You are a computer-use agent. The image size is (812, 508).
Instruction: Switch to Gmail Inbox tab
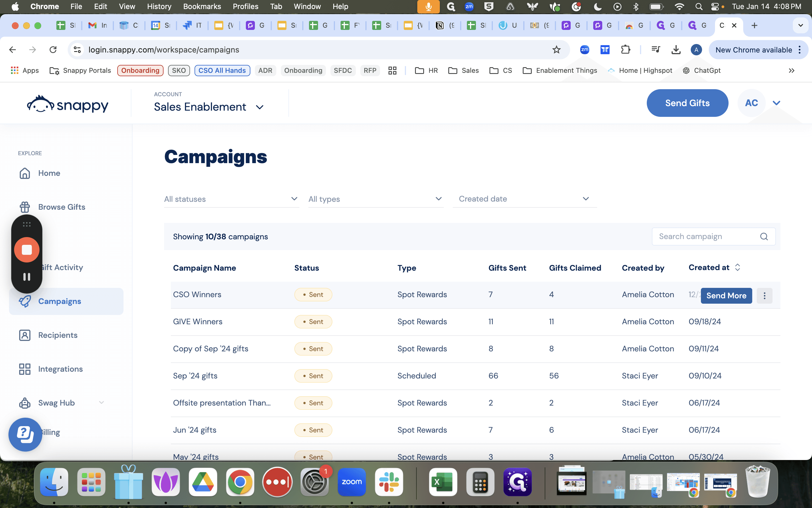coord(98,25)
